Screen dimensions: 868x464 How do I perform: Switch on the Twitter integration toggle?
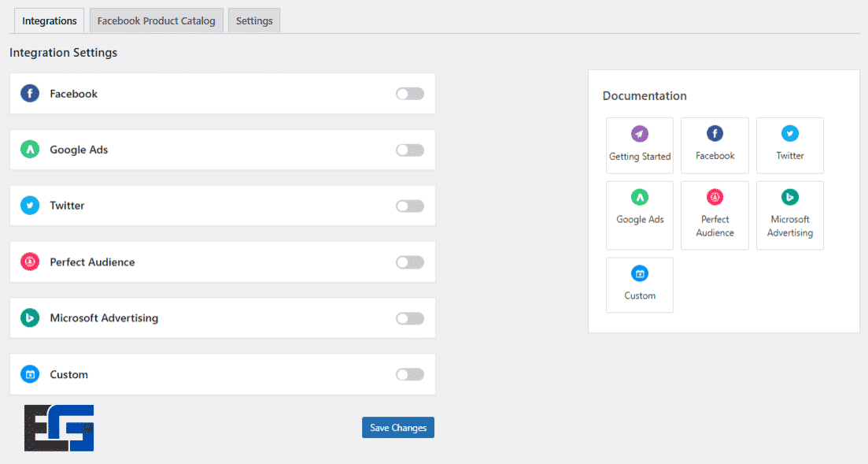coord(410,206)
